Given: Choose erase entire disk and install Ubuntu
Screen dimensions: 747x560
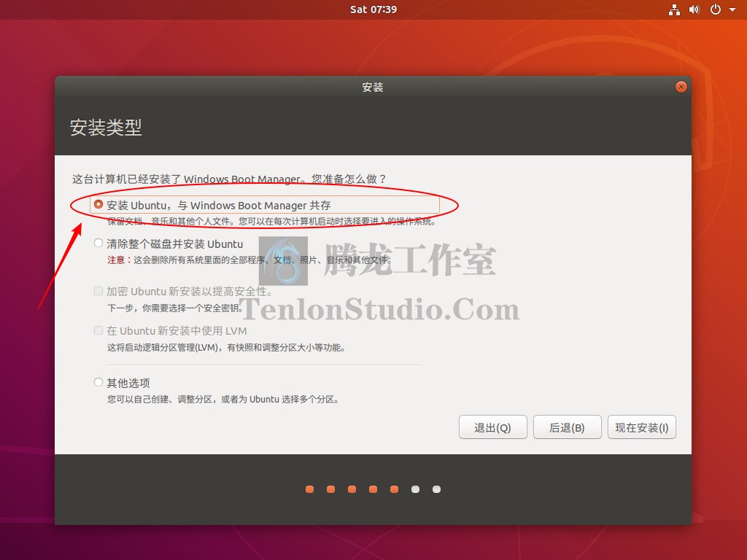Looking at the screenshot, I should tap(98, 244).
